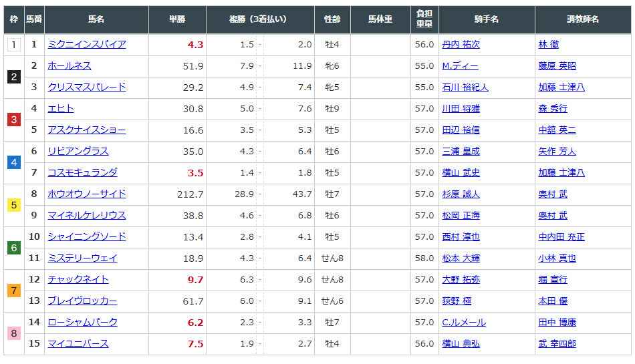Open trainer 矢作 芳人 page

tap(557, 152)
